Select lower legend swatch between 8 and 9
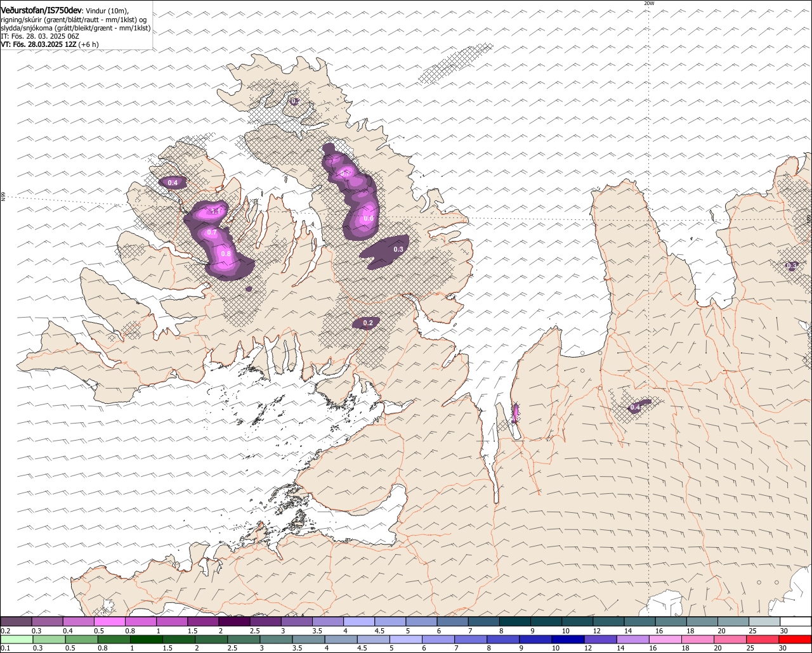Screen dimensions: 812x653 click(x=504, y=640)
